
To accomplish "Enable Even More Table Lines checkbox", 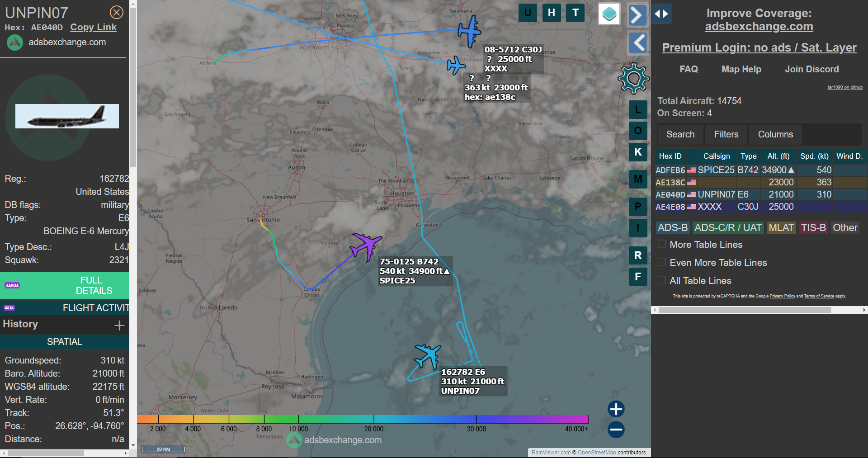I will pos(662,262).
